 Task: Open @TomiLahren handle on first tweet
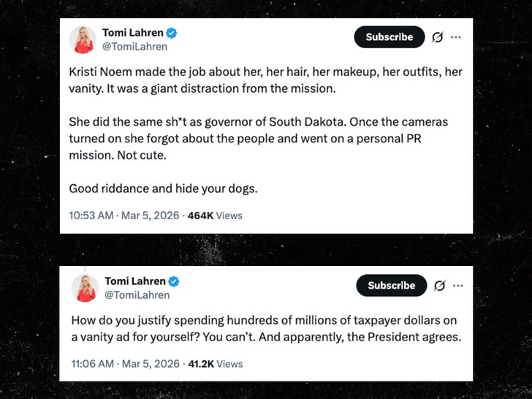[x=134, y=47]
